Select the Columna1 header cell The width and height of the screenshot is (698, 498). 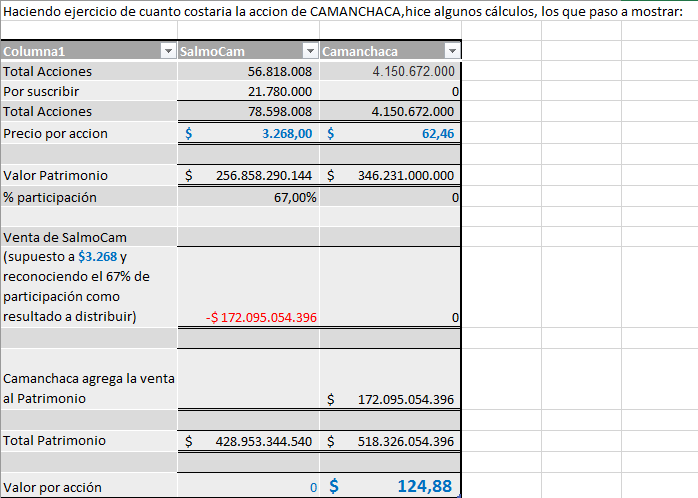[89, 51]
